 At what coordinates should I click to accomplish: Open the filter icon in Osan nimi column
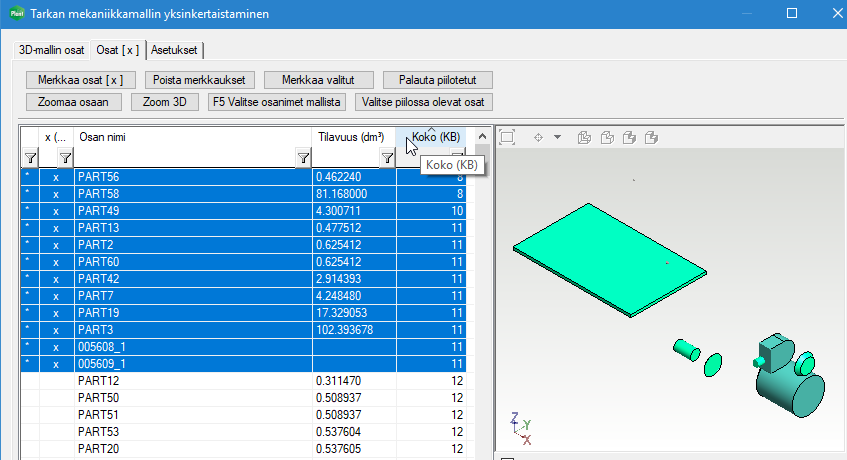[303, 157]
